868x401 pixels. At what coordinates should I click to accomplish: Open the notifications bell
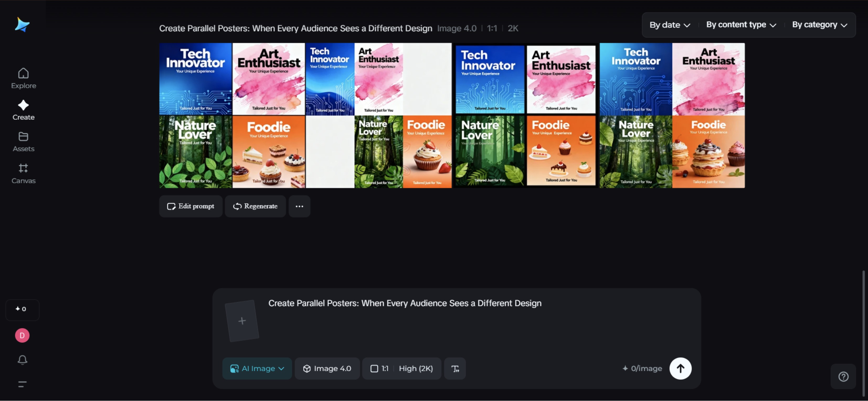click(22, 360)
